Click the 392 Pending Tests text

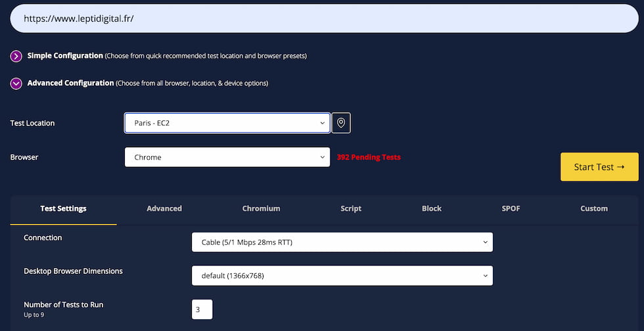(369, 157)
